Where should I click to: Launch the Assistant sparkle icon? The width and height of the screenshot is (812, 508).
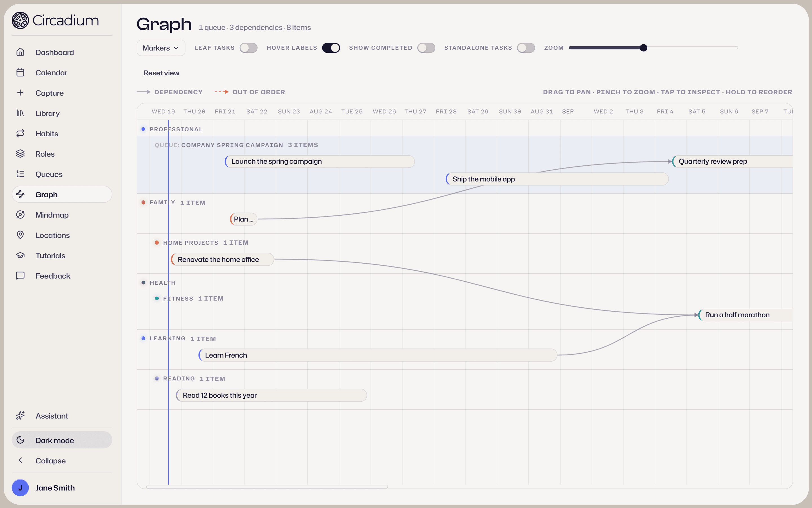[21, 416]
